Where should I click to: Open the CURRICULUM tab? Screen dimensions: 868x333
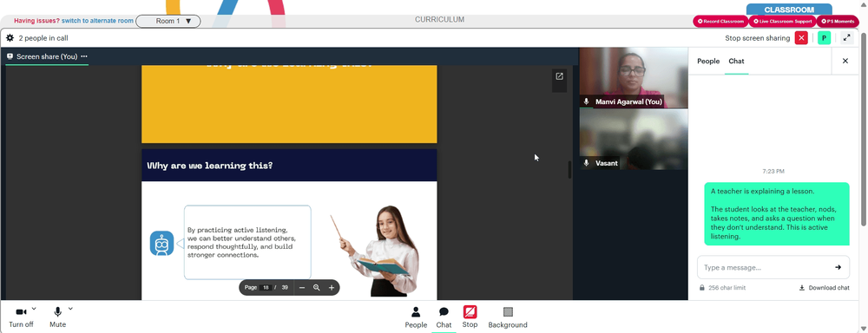439,20
